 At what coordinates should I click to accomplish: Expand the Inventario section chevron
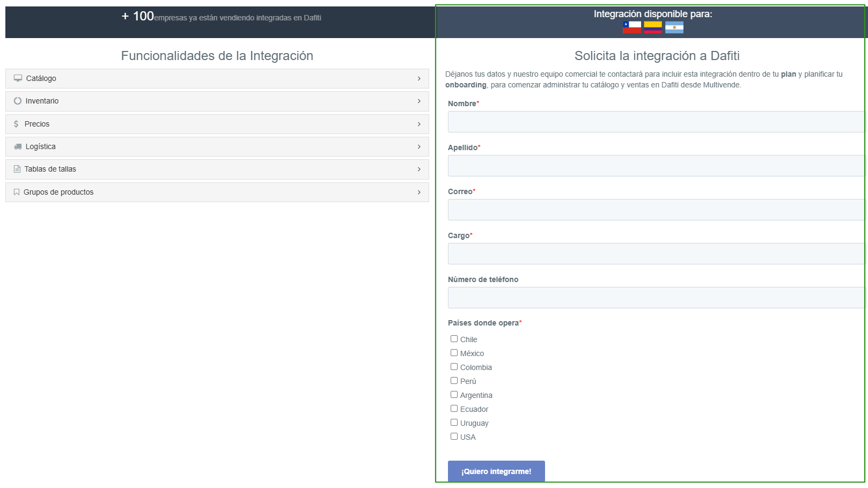pos(419,101)
